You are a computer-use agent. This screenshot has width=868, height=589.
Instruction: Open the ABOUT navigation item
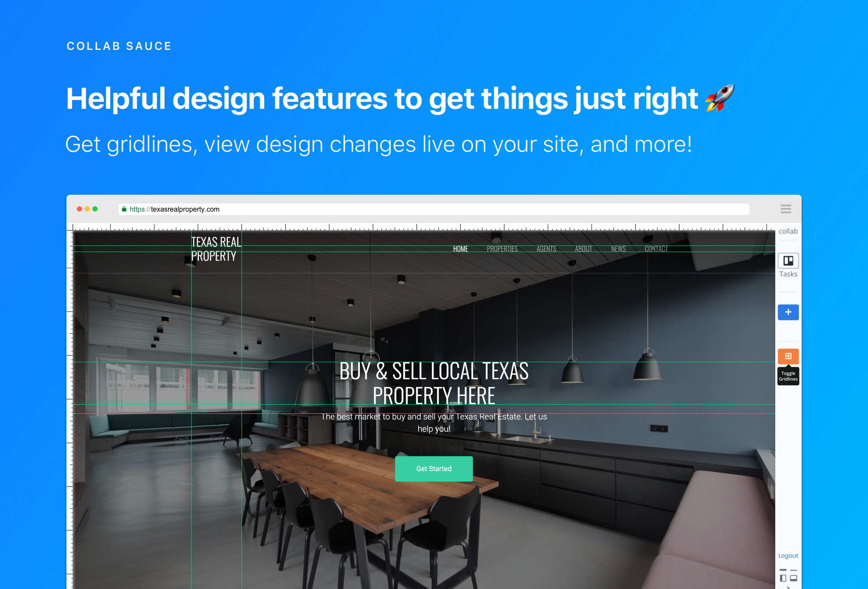click(x=583, y=249)
